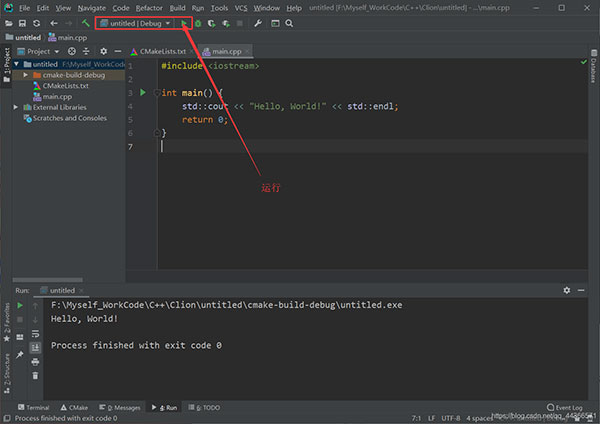Switch to the CMakeLists.txt editor tab
The width and height of the screenshot is (600, 424).
pyautogui.click(x=160, y=51)
